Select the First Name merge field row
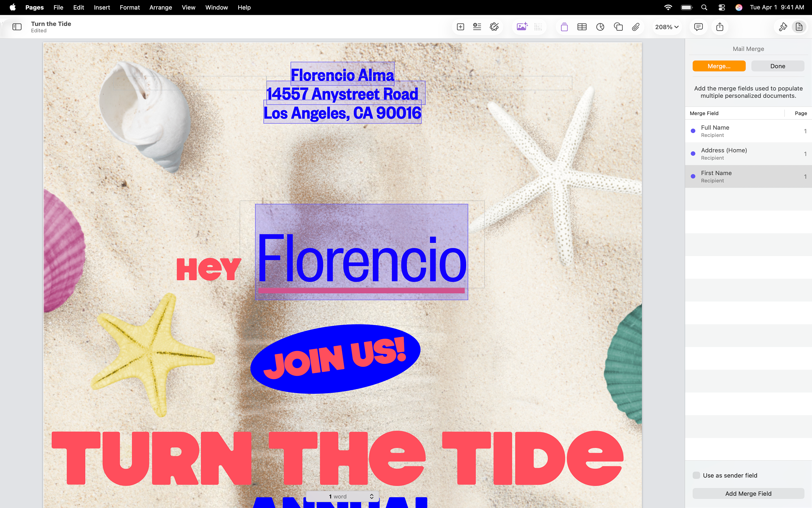Viewport: 812px width, 508px height. tap(748, 176)
